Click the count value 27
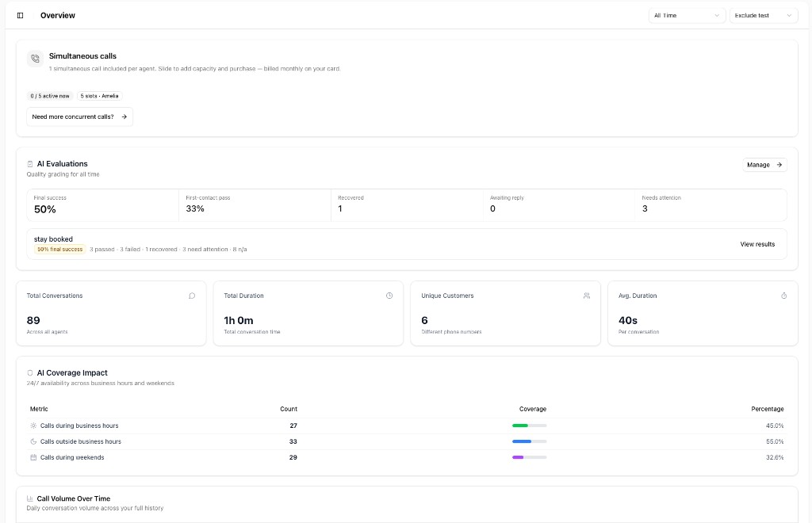Image resolution: width=812 pixels, height=523 pixels. coord(293,426)
